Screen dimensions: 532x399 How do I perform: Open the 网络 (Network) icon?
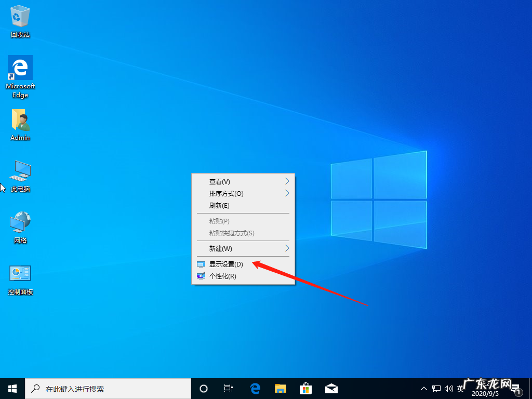(x=20, y=222)
